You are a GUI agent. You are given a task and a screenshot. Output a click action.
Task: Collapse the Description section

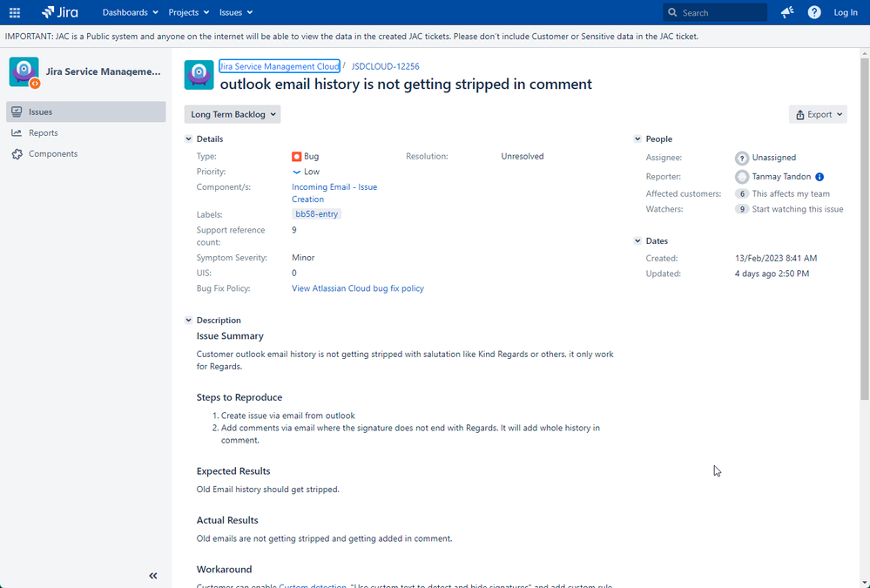(189, 321)
